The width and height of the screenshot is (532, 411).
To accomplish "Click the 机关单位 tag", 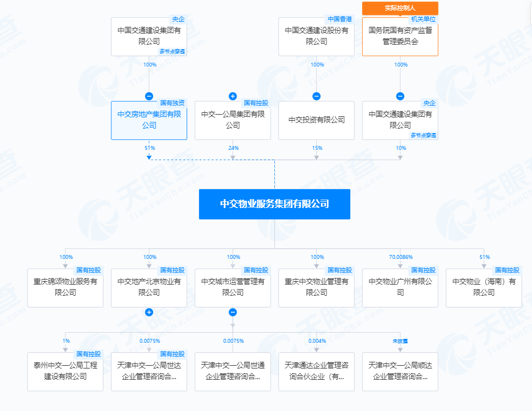I will point(423,20).
